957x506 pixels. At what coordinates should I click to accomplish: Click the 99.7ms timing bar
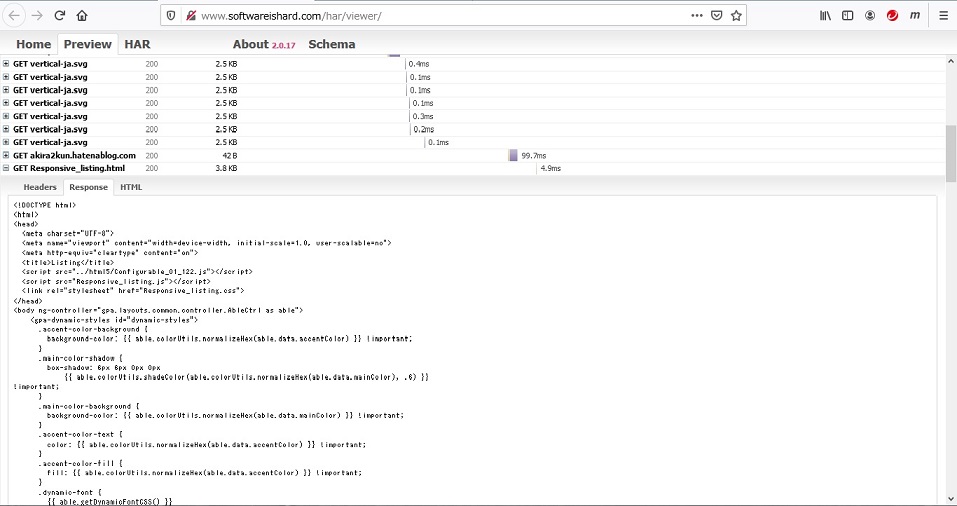[513, 156]
